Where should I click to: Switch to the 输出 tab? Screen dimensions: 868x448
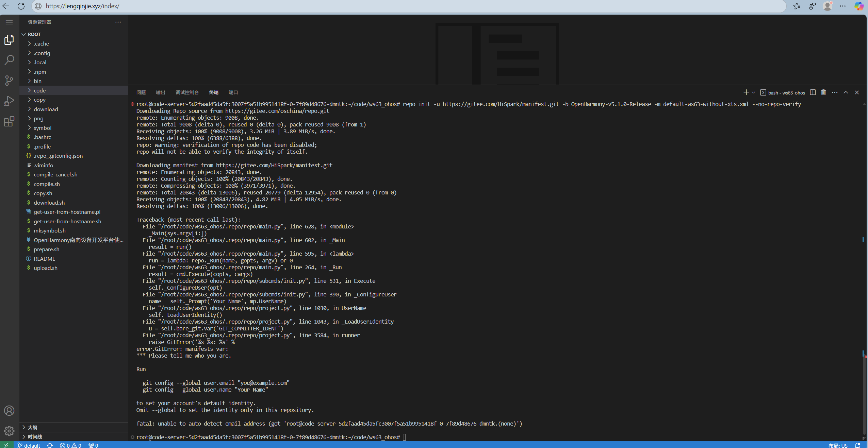160,92
